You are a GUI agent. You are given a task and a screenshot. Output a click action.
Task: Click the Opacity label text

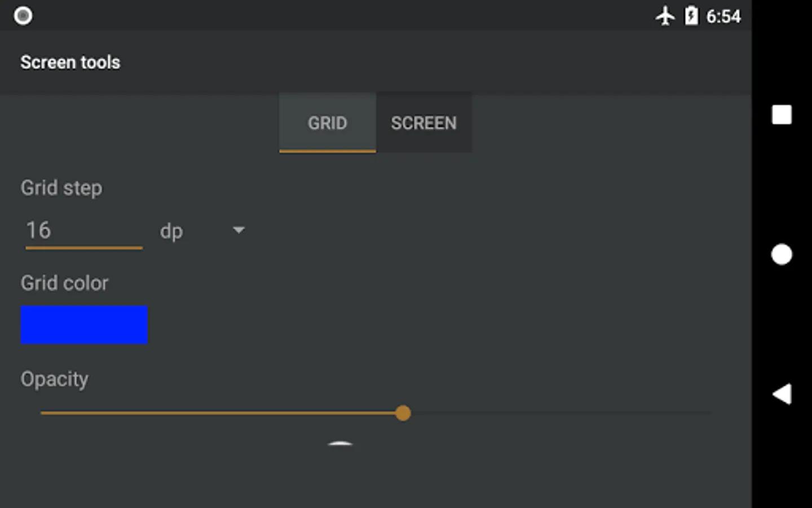[55, 379]
